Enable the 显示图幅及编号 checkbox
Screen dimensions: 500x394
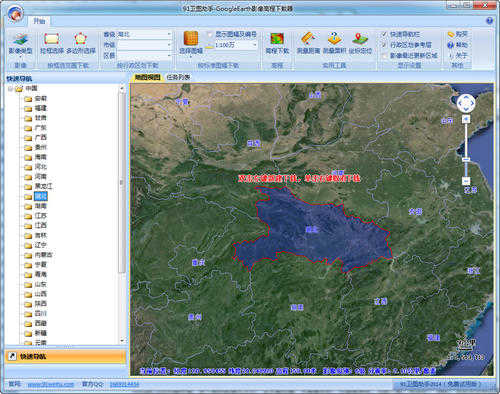pos(210,34)
